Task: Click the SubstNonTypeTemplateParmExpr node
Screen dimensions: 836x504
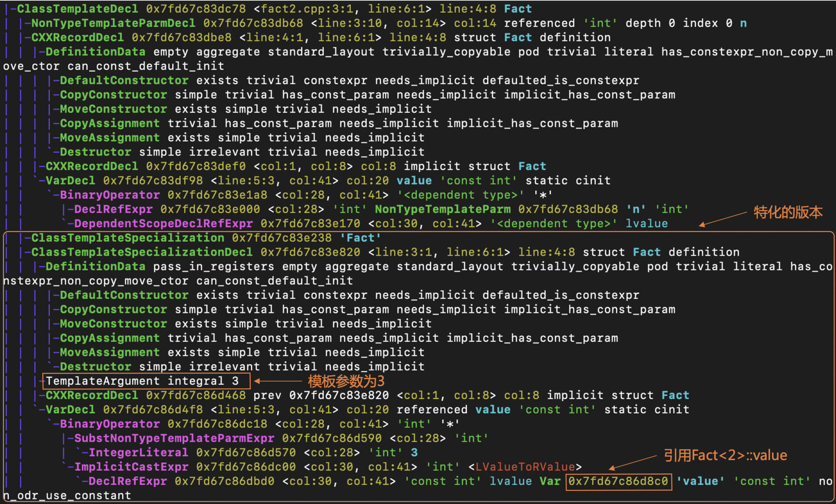Action: (174, 438)
